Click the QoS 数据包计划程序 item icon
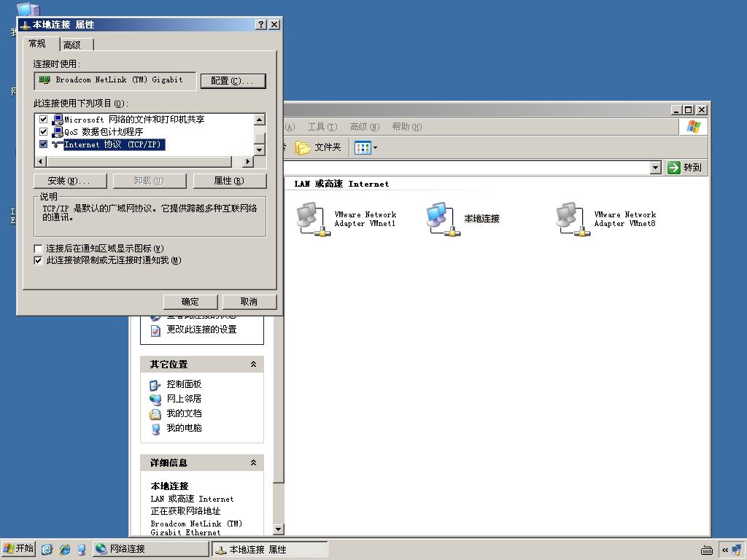This screenshot has height=560, width=747. coord(58,132)
